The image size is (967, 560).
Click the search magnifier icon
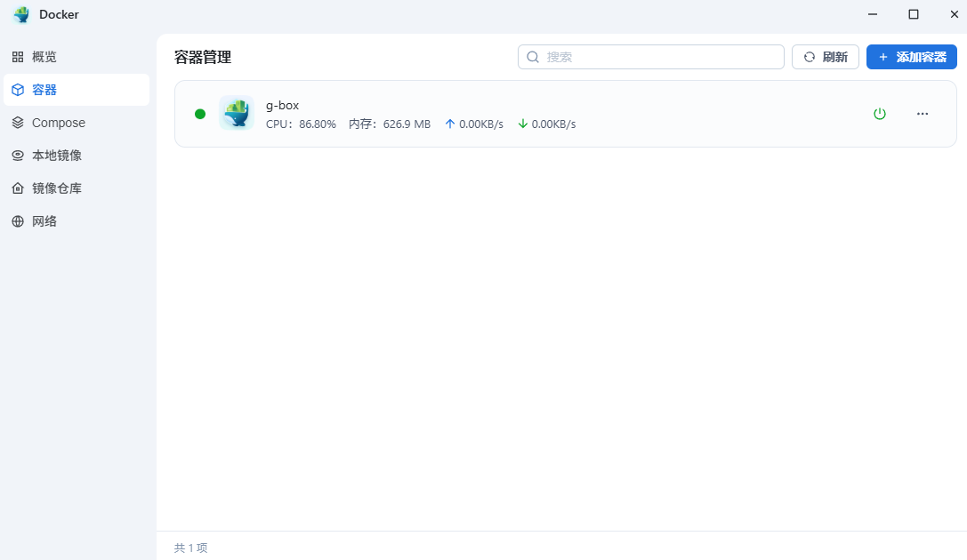(x=533, y=57)
